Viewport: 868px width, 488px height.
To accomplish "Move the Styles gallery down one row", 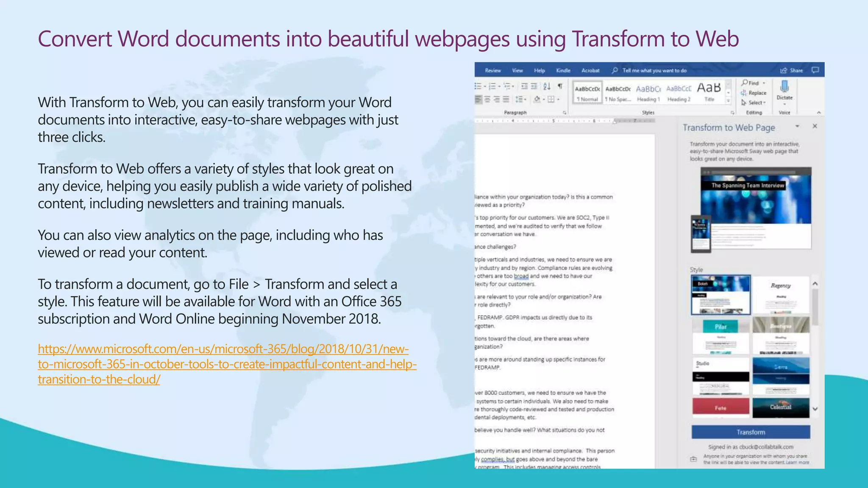I will tap(728, 93).
